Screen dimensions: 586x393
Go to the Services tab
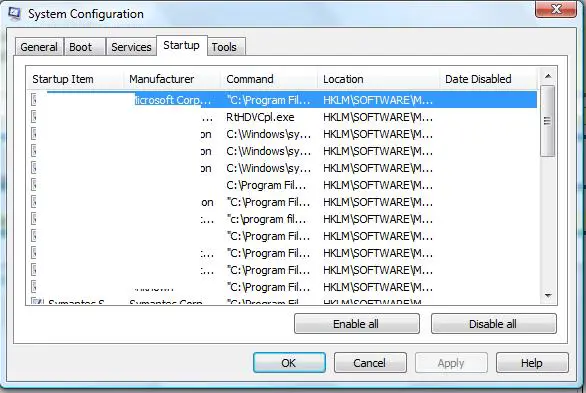tap(131, 47)
